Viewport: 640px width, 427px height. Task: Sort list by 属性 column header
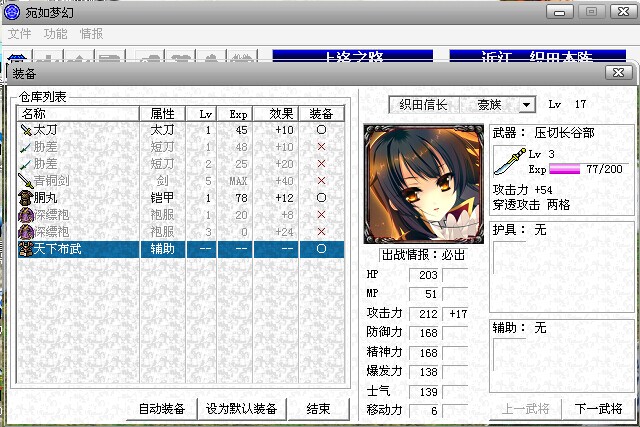[163, 114]
